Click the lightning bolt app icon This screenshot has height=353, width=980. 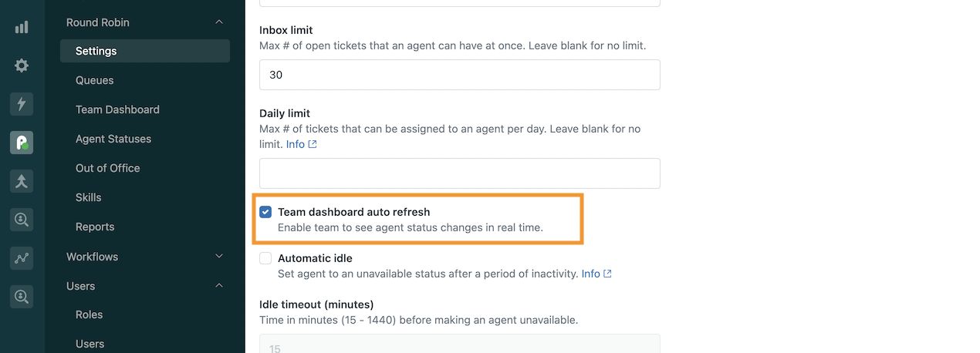tap(22, 104)
